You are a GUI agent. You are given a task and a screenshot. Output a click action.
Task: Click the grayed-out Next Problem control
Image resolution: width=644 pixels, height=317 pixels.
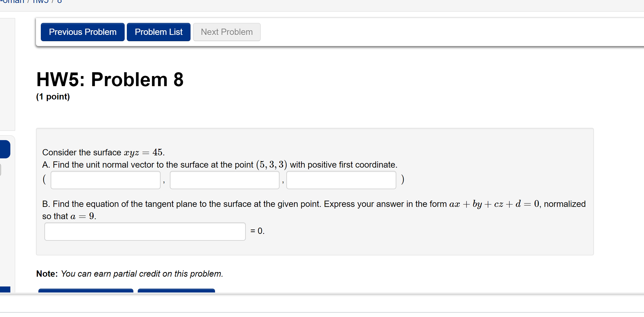(226, 32)
